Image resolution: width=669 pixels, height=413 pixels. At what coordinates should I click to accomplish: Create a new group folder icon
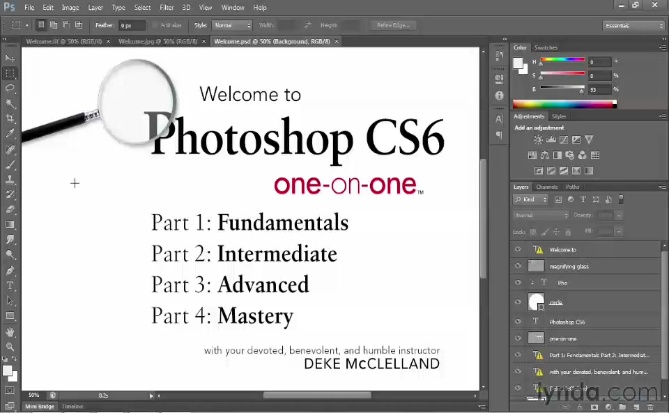click(x=622, y=407)
